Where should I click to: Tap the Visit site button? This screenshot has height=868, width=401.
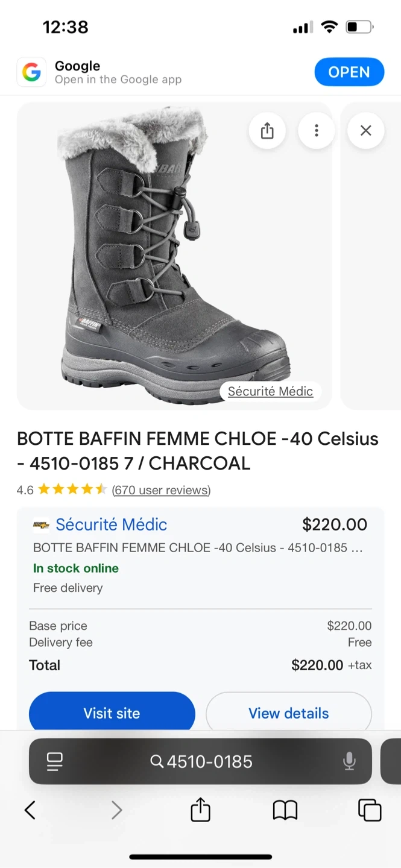click(112, 713)
